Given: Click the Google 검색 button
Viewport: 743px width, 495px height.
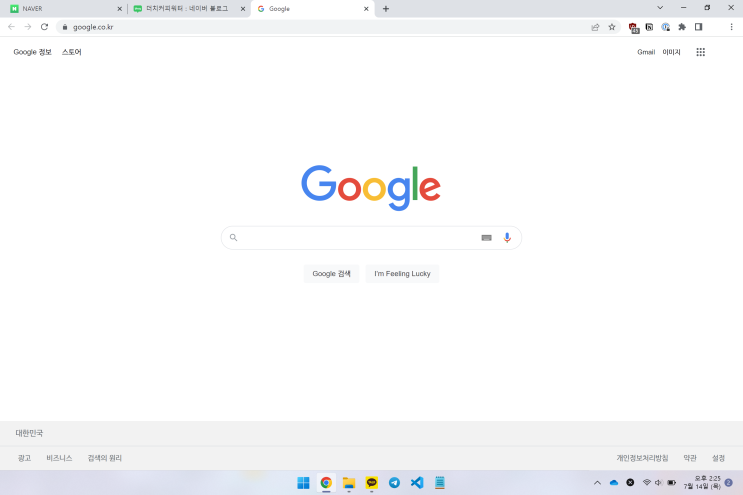Looking at the screenshot, I should 331,274.
